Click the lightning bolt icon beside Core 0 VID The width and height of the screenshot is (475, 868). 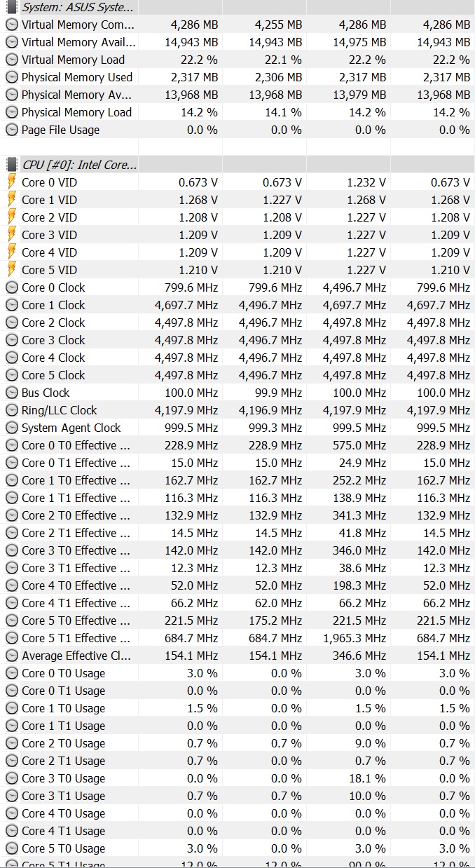[x=11, y=182]
